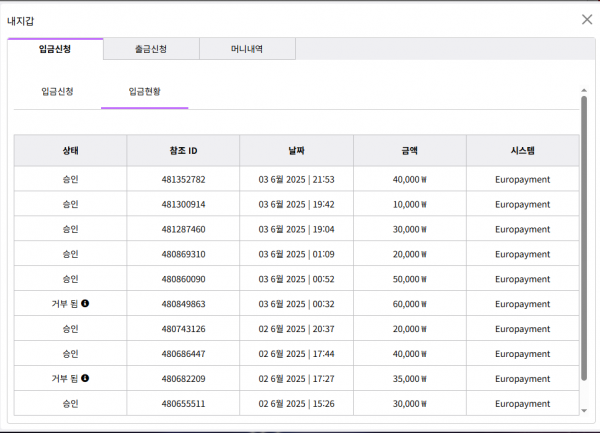Click info icon beside rejected row 480849863
This screenshot has height=433, width=600.
[85, 303]
